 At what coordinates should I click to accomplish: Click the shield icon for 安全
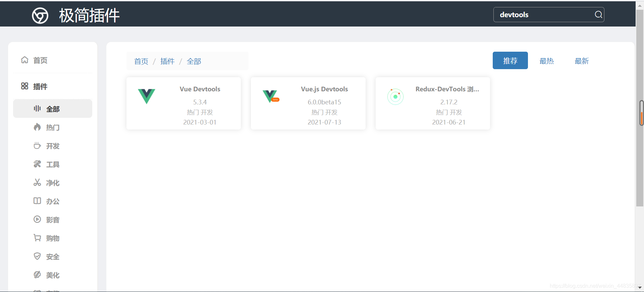point(37,256)
